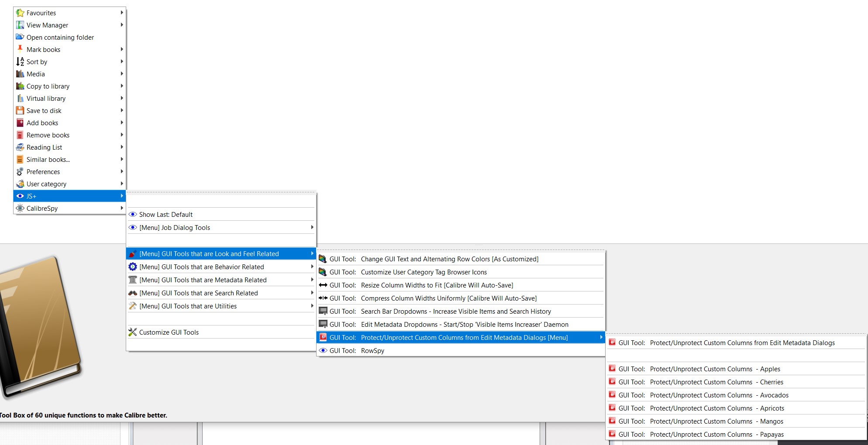Viewport: 868px width, 445px height.
Task: Click the Media books icon
Action: (x=20, y=74)
